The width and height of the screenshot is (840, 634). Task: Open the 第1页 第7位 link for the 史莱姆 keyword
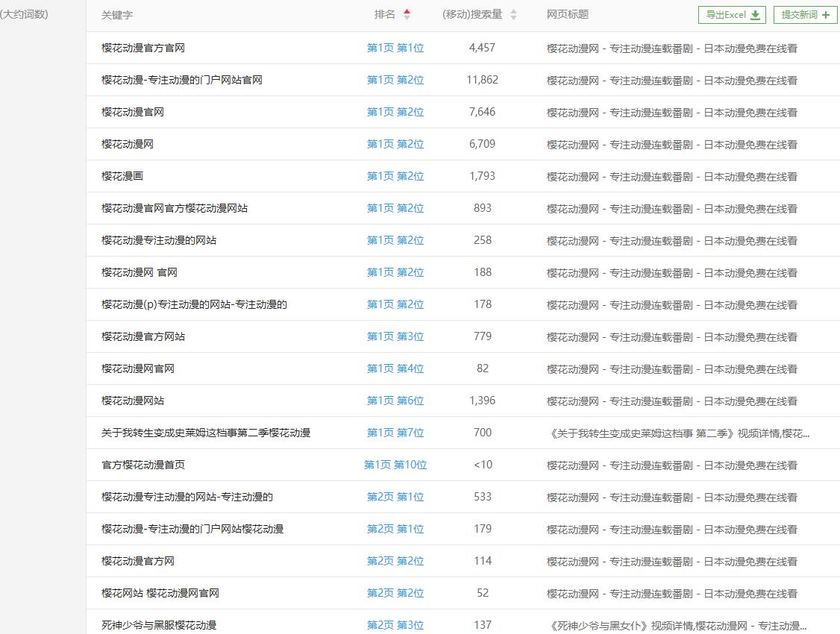[395, 433]
